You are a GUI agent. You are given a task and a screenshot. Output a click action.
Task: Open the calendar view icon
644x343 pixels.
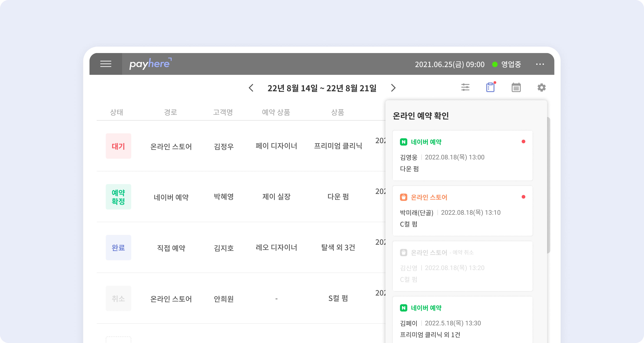[516, 87]
